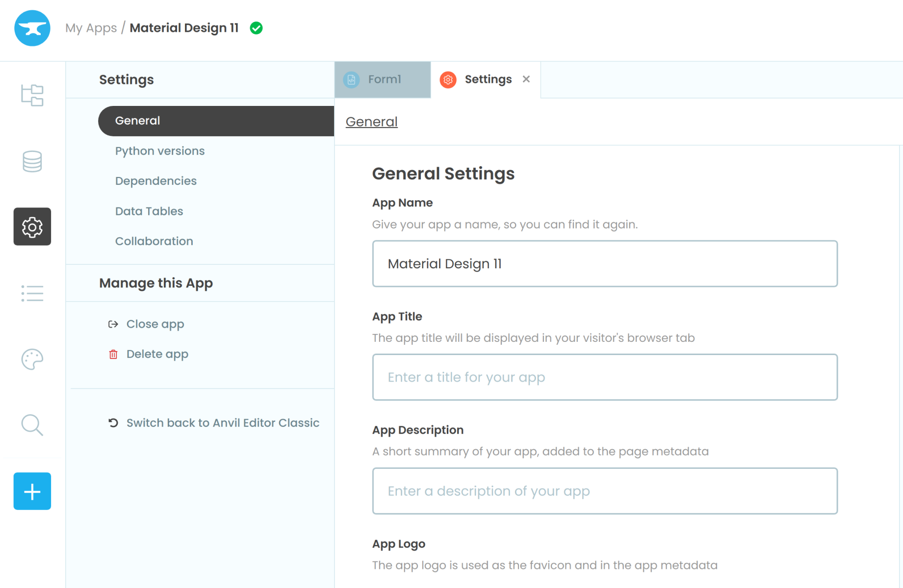The width and height of the screenshot is (903, 588).
Task: Open the App Browser tree icon
Action: point(32,95)
